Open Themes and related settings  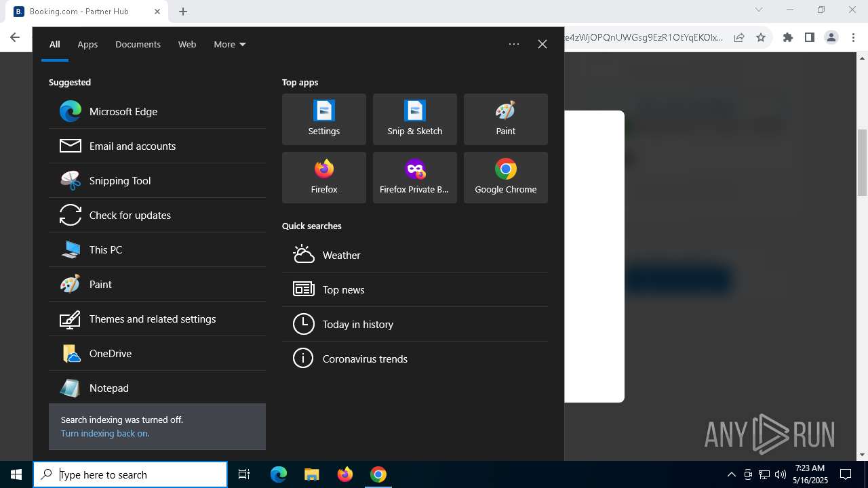[157, 319]
